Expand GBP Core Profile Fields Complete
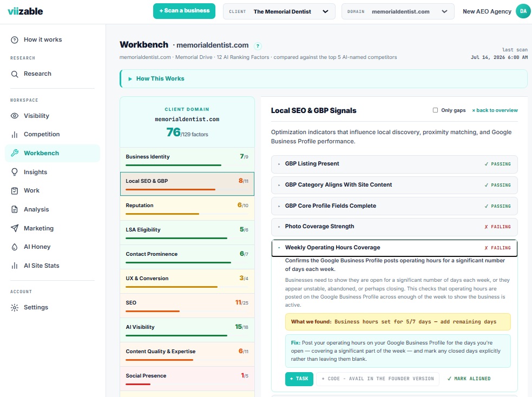This screenshot has height=397, width=532. (394, 206)
